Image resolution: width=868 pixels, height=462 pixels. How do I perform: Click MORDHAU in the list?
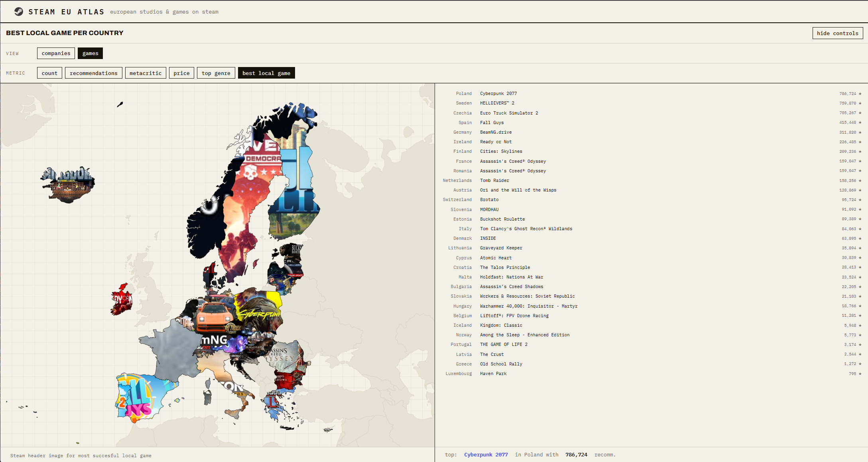pyautogui.click(x=489, y=209)
